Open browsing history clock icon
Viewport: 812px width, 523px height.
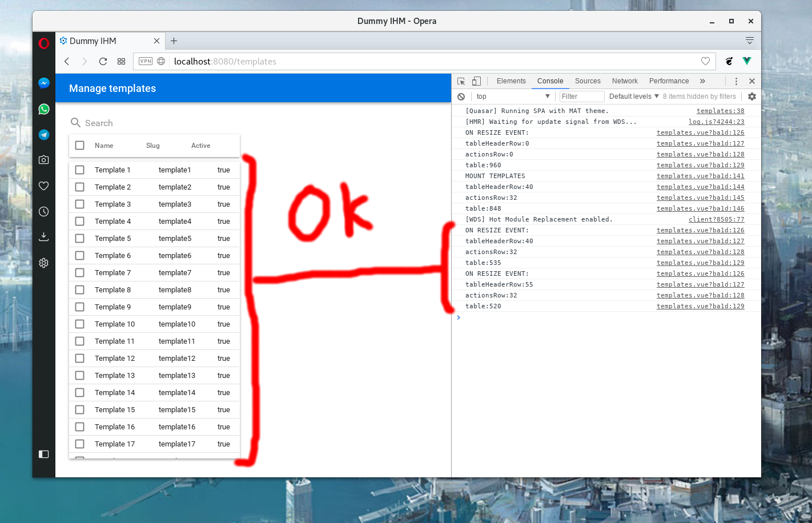[44, 211]
